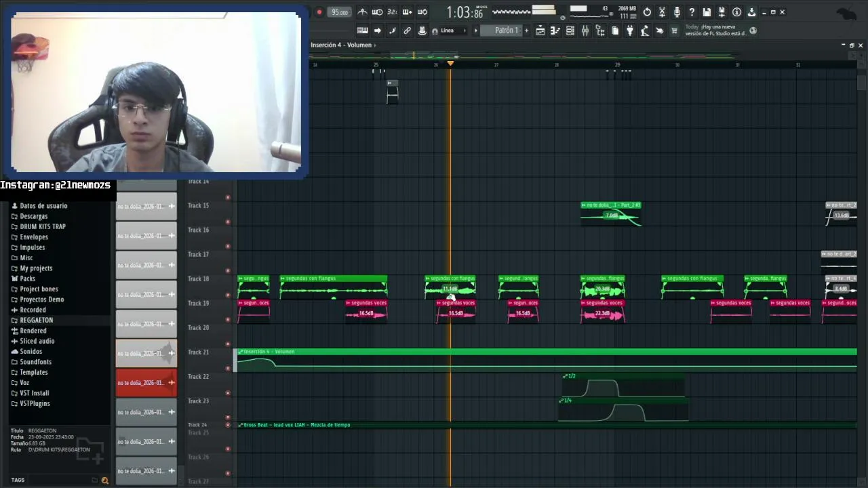Mute Track 19 with its dot
Image resolution: width=868 pixels, height=488 pixels.
click(x=228, y=319)
